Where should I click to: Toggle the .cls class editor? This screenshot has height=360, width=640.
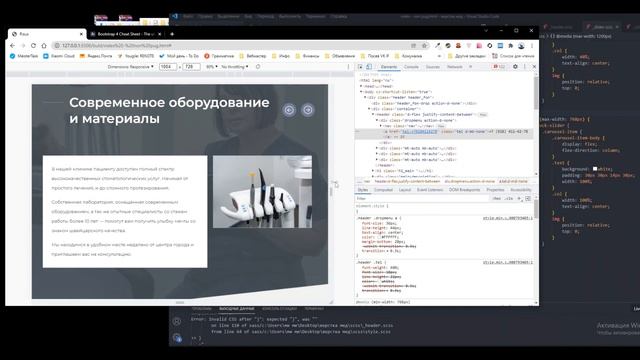[509, 198]
